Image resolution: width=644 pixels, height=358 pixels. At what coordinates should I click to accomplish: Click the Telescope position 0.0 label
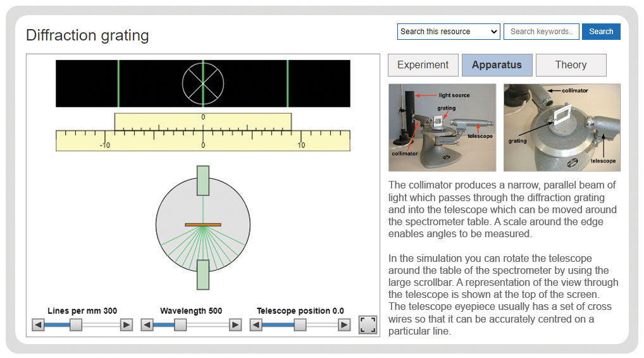(300, 311)
